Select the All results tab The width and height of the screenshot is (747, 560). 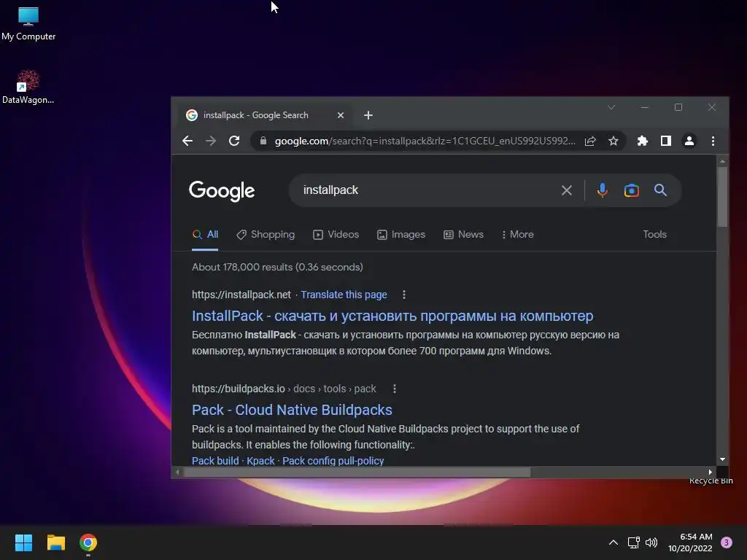(205, 234)
